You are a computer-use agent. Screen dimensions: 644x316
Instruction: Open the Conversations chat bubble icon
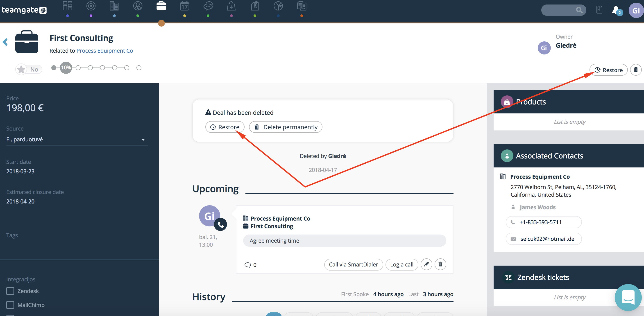(x=208, y=6)
